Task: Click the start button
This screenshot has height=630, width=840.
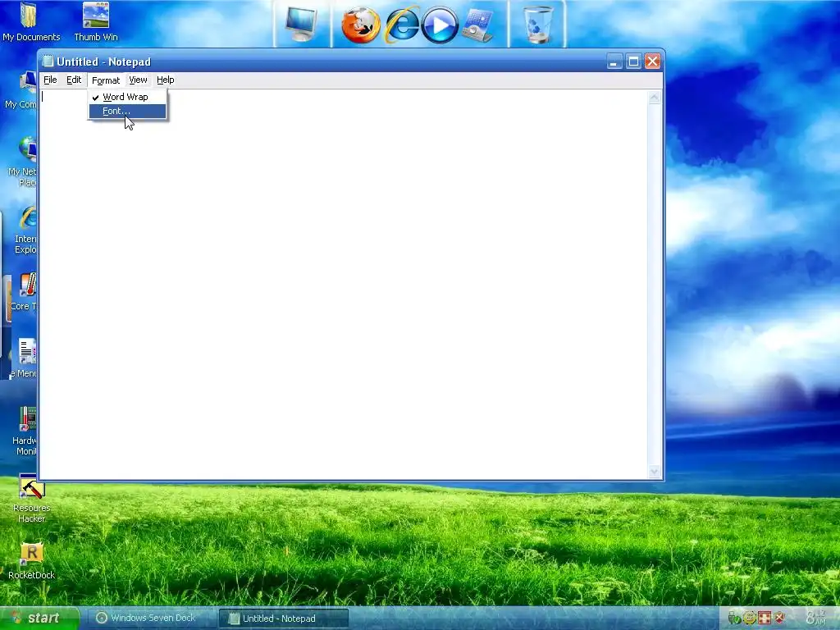Action: coord(38,619)
